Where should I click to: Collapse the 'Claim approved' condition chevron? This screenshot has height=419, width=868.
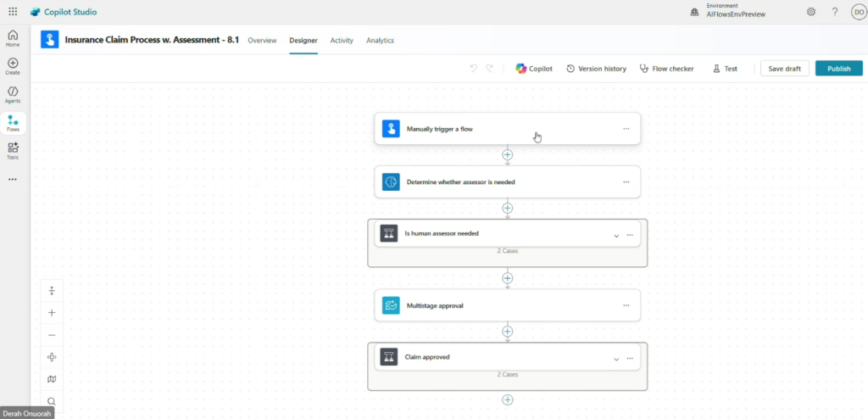616,359
